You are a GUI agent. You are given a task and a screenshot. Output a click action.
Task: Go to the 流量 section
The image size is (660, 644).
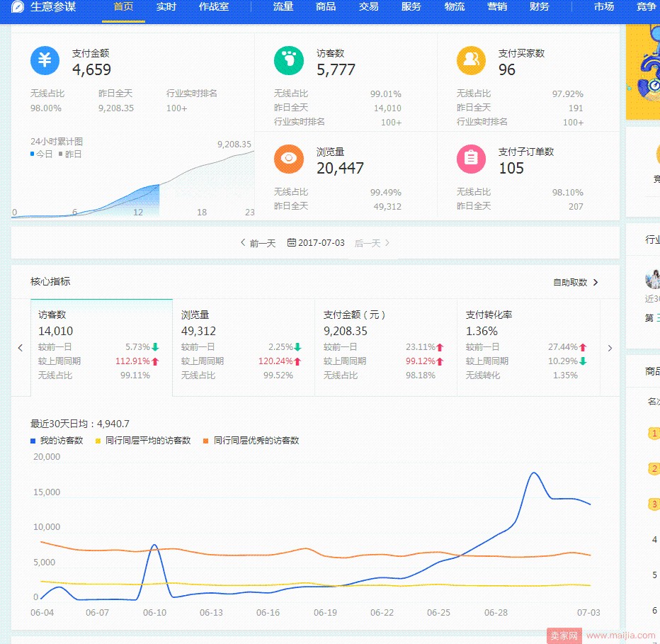click(283, 7)
